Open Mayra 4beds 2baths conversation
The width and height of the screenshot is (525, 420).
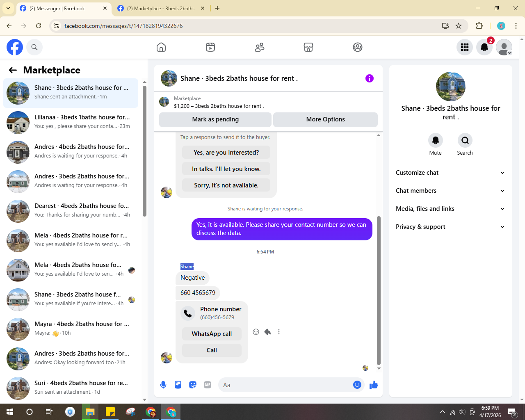(71, 329)
